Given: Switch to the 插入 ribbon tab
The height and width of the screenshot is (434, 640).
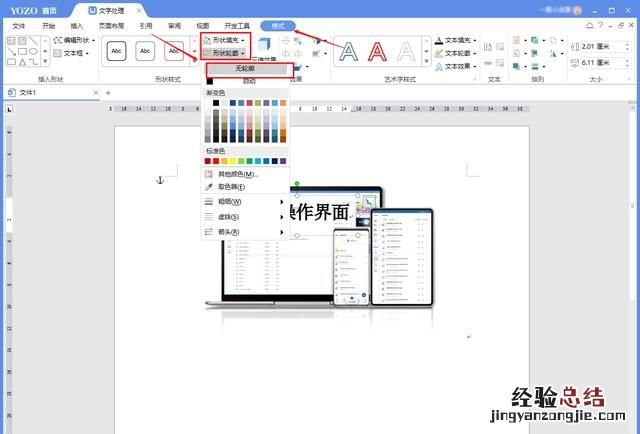Looking at the screenshot, I should [76, 26].
